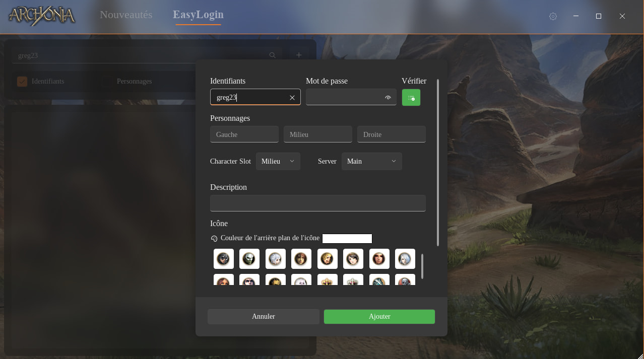Choose the green-faced bald avatar icon
Viewport: 644px width, 359px height.
249,259
